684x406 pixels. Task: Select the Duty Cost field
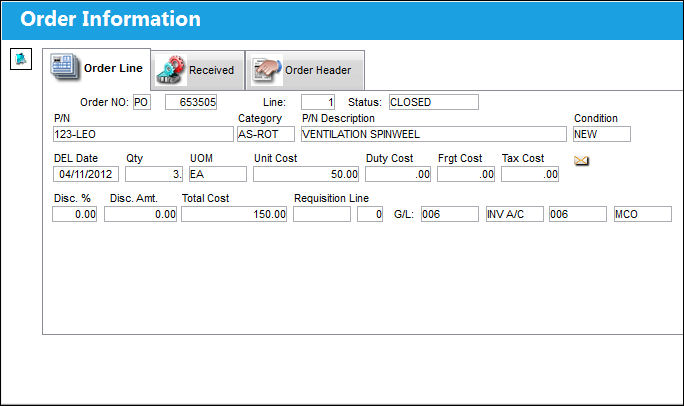[398, 174]
